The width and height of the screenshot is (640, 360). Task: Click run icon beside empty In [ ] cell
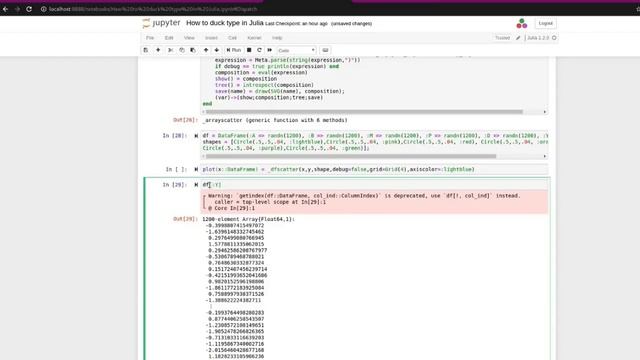coord(196,169)
